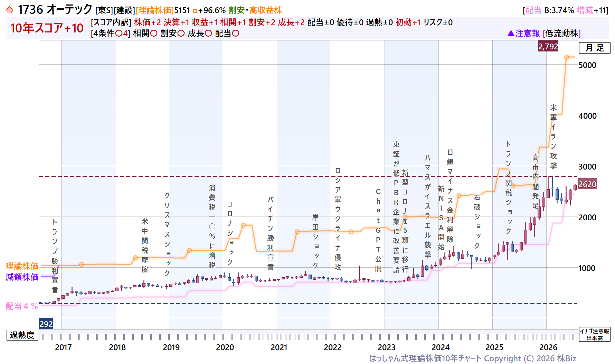Click the イナゴ注意報 box
This screenshot has height=364, width=615.
tap(594, 331)
